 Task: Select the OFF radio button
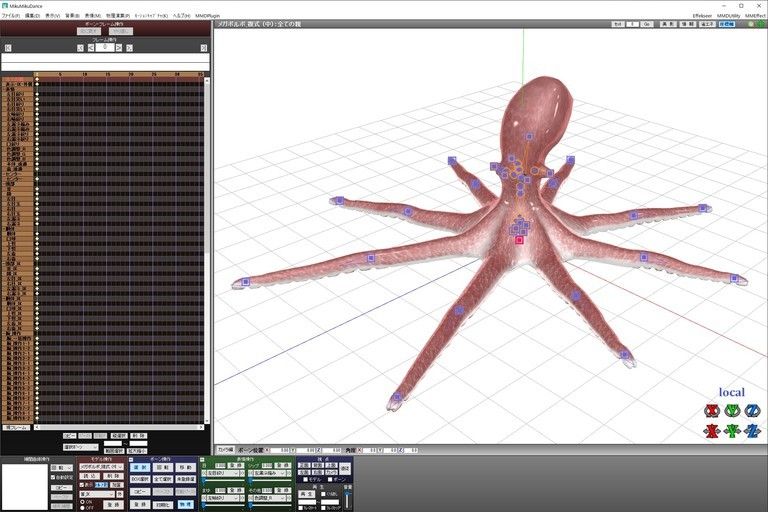(x=82, y=508)
